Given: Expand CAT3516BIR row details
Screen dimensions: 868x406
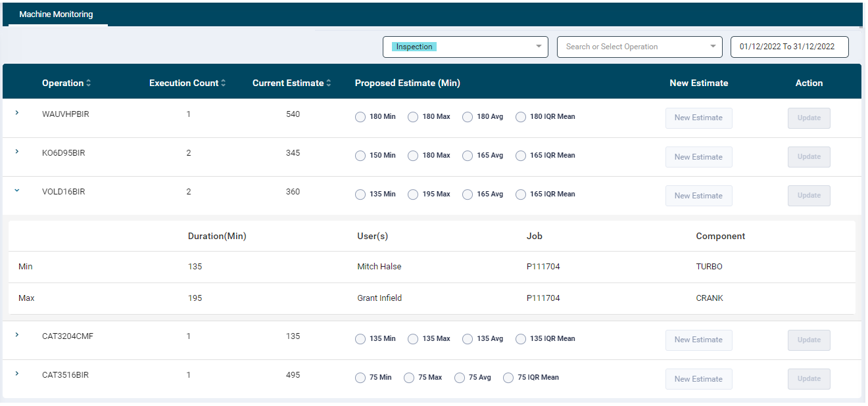Looking at the screenshot, I should click(17, 374).
